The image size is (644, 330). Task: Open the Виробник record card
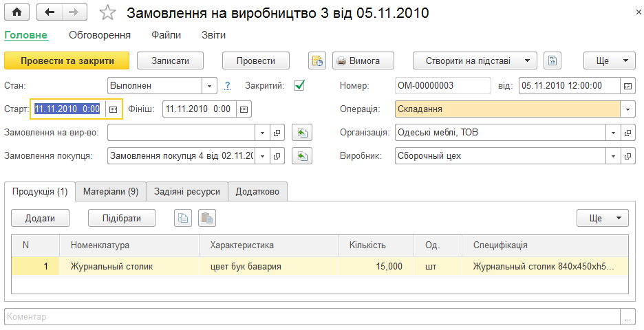628,156
